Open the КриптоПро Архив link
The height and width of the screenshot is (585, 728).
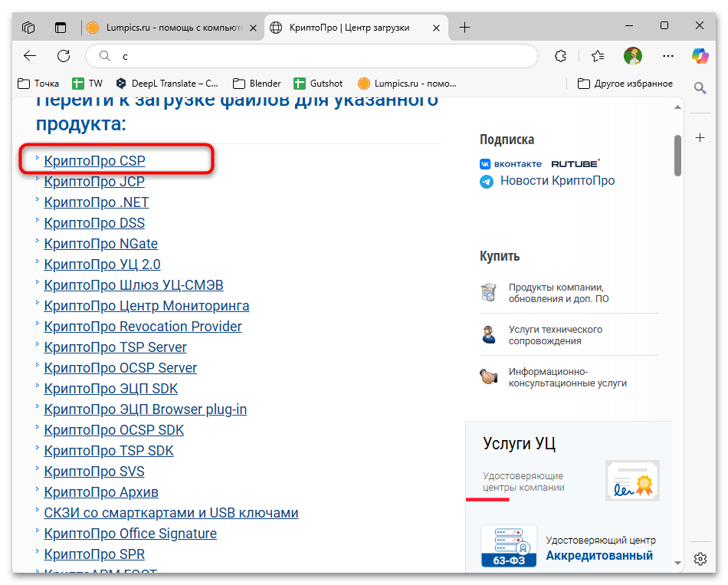click(101, 492)
